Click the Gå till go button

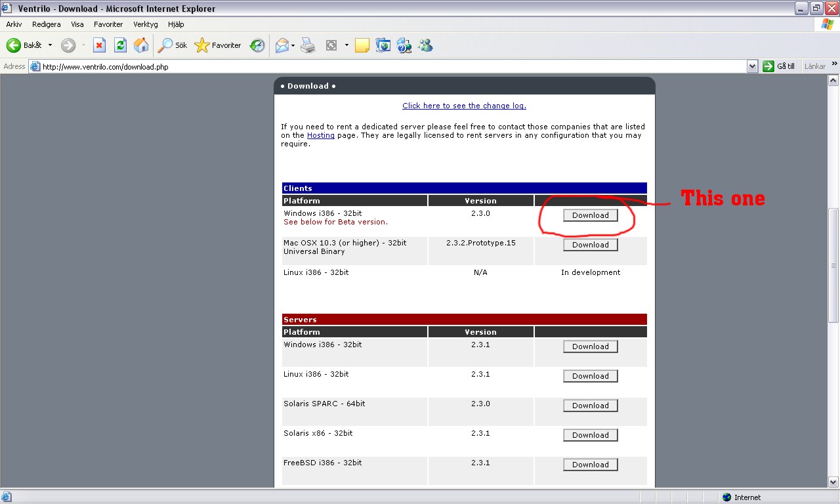click(780, 66)
